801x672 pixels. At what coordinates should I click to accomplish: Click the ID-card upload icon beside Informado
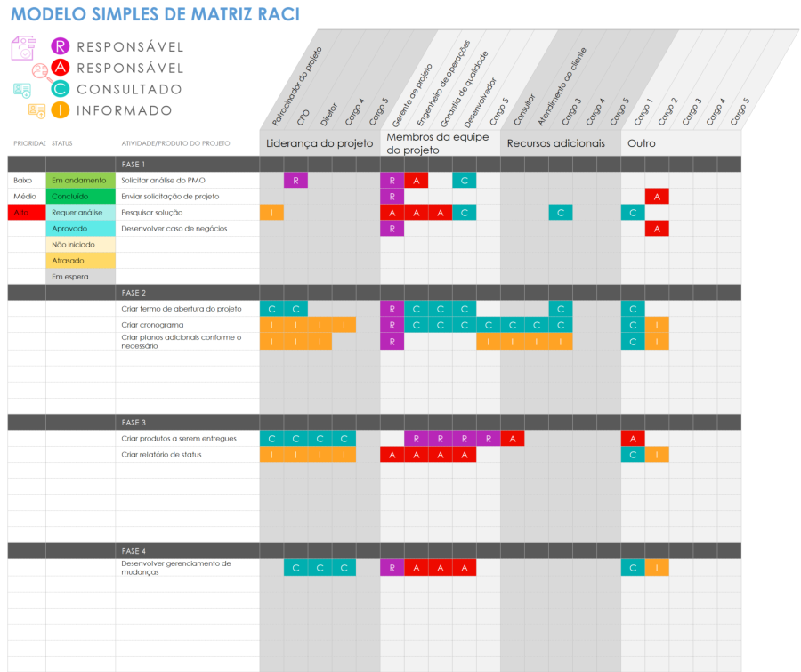coord(36,109)
